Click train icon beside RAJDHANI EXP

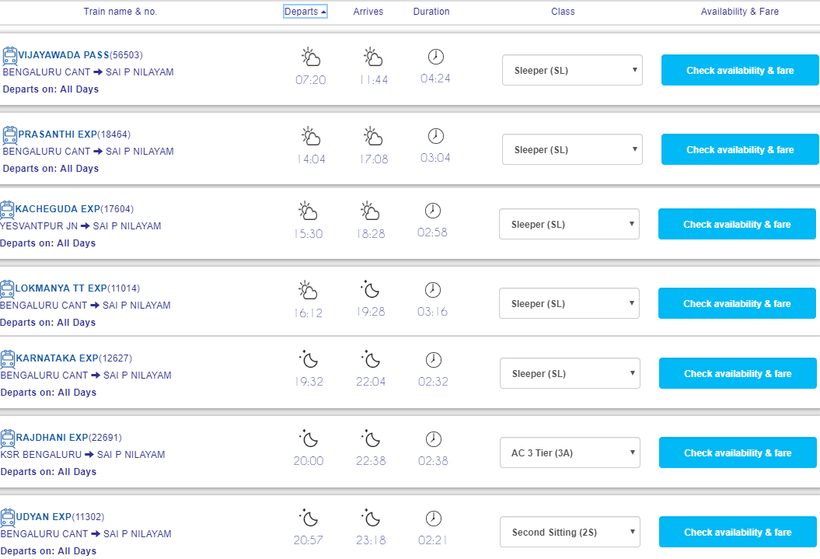tap(8, 438)
